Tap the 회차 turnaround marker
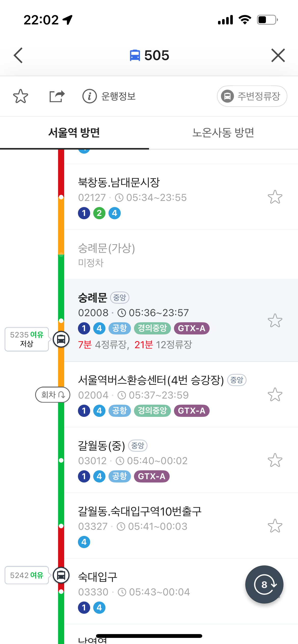Image resolution: width=298 pixels, height=644 pixels. (53, 395)
